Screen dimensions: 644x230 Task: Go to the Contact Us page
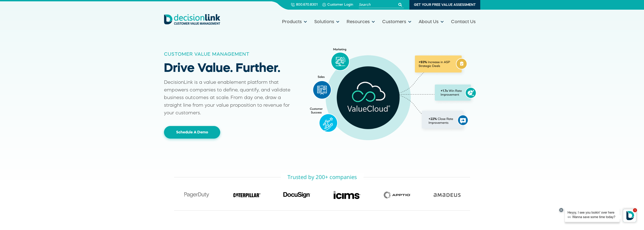(x=463, y=22)
